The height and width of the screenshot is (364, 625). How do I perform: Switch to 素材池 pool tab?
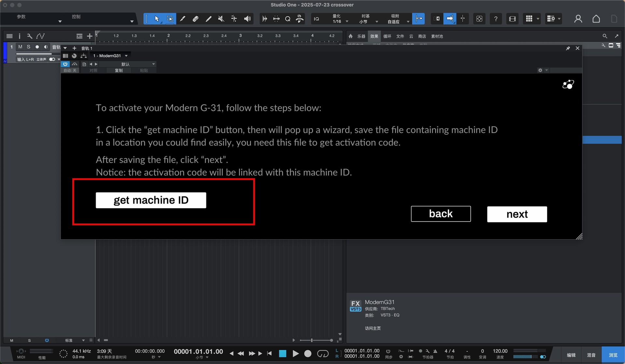click(437, 36)
